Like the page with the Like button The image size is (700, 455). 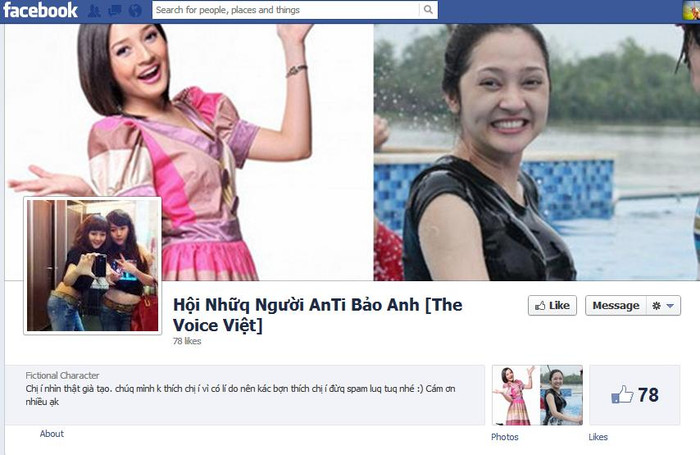point(552,305)
